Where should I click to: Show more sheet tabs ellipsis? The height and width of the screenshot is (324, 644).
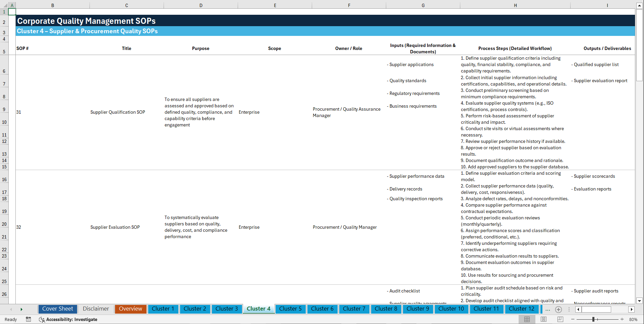tap(547, 309)
